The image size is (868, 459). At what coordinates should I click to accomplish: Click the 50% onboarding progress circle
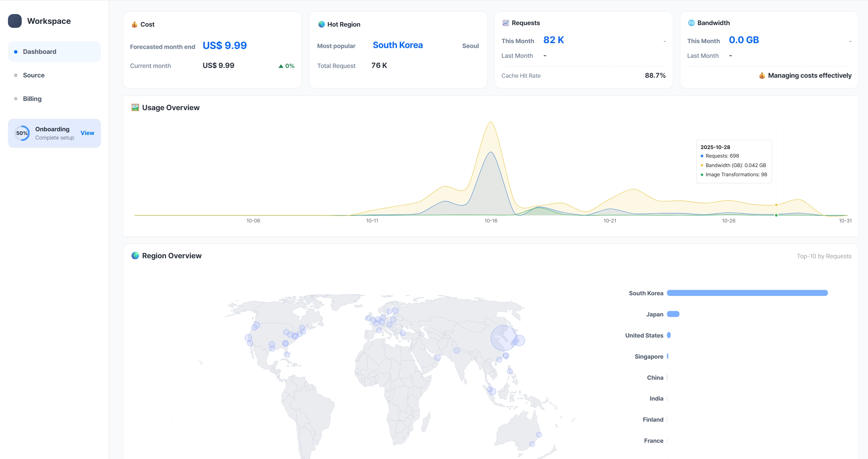[x=22, y=133]
